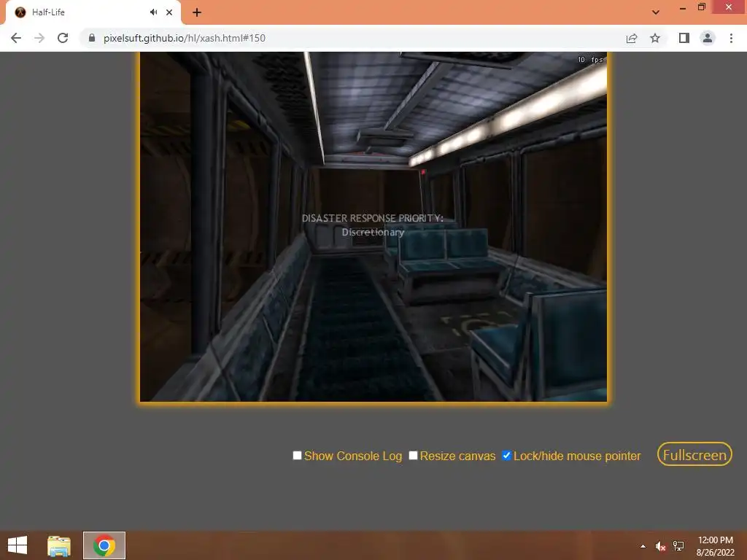The width and height of the screenshot is (747, 560).
Task: Open the tab search dropdown
Action: pos(656,12)
